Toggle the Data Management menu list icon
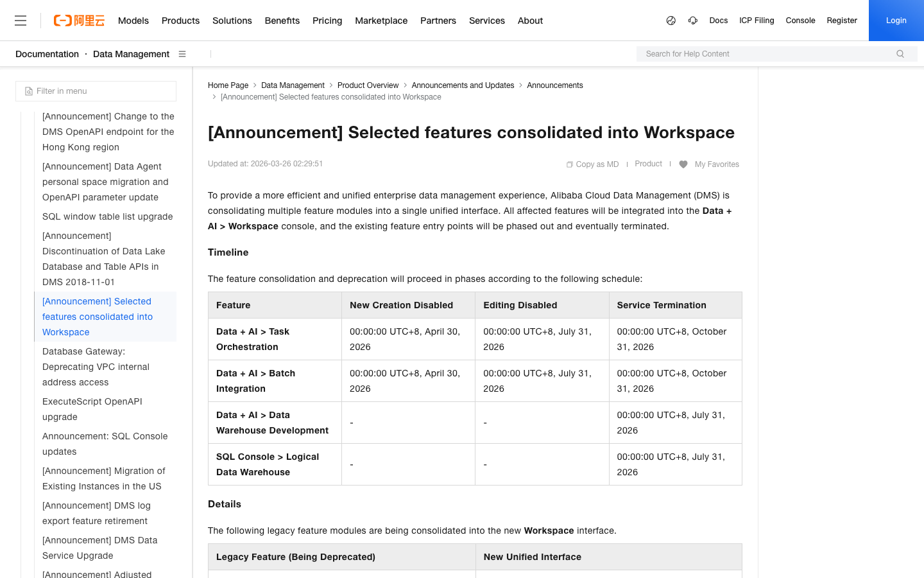This screenshot has height=578, width=924. point(182,54)
